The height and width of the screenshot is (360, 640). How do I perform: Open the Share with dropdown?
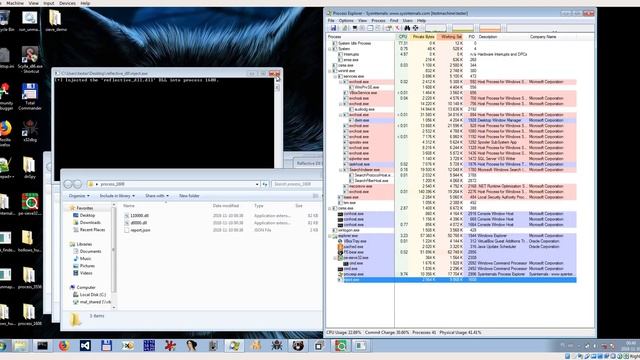click(157, 196)
